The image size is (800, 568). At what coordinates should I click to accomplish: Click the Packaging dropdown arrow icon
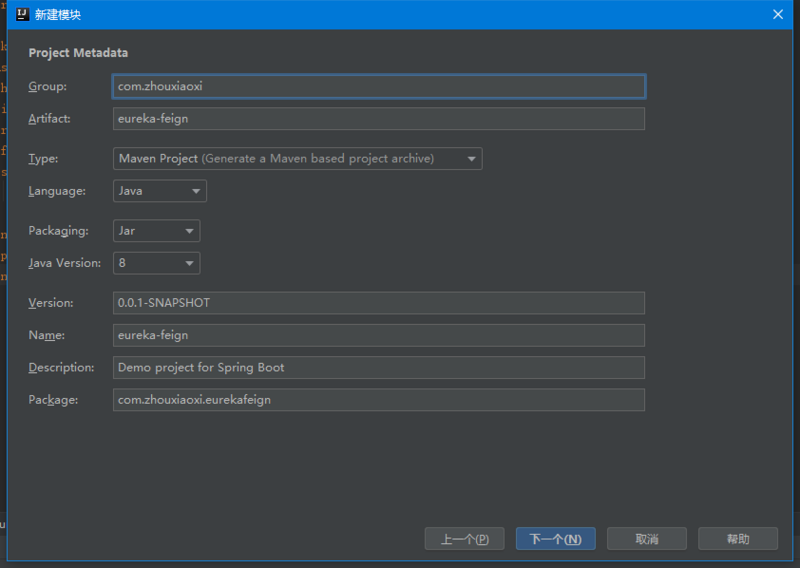[x=189, y=231]
